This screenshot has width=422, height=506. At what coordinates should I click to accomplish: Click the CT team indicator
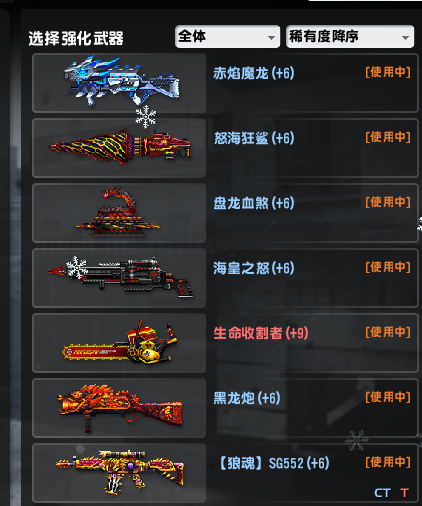pos(382,493)
